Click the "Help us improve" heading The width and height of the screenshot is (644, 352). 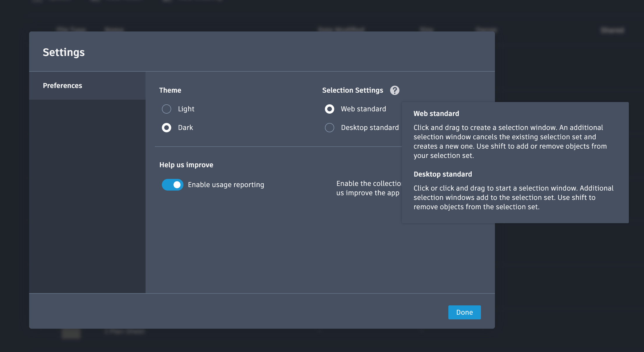[x=186, y=165]
